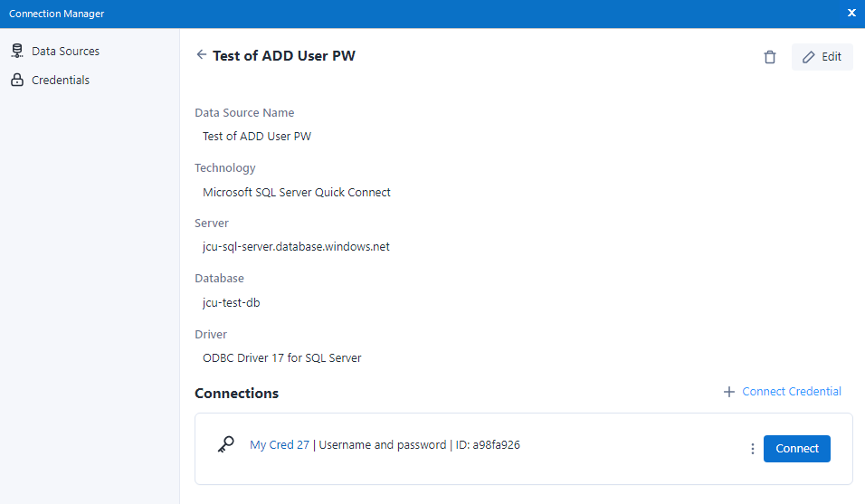Click the Microsoft SQL Server Quick Connect text
This screenshot has width=865, height=504.
coord(296,192)
